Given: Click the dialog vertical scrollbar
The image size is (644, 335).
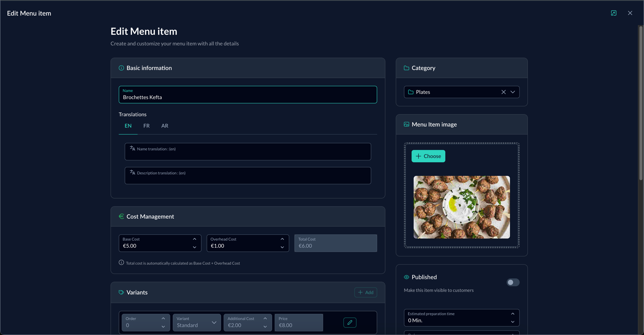Looking at the screenshot, I should coord(641,103).
